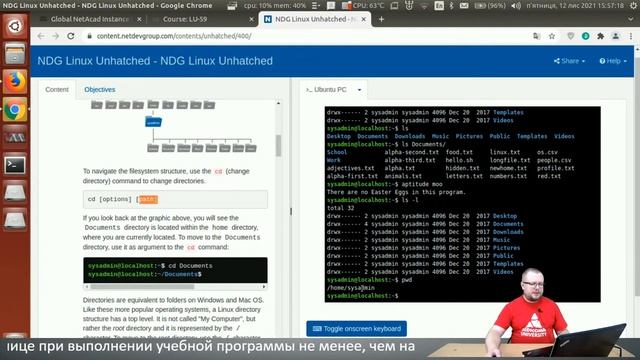Screen dimensions: 640x360
Task: Switch to Global NetAcad Instance tab
Action: (x=89, y=19)
